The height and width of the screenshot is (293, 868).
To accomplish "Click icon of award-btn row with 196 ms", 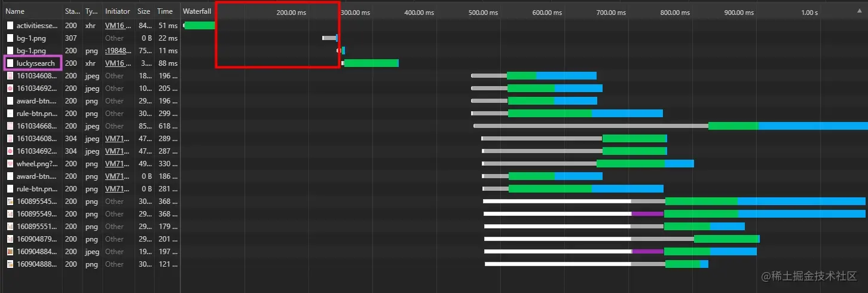I will tap(10, 101).
